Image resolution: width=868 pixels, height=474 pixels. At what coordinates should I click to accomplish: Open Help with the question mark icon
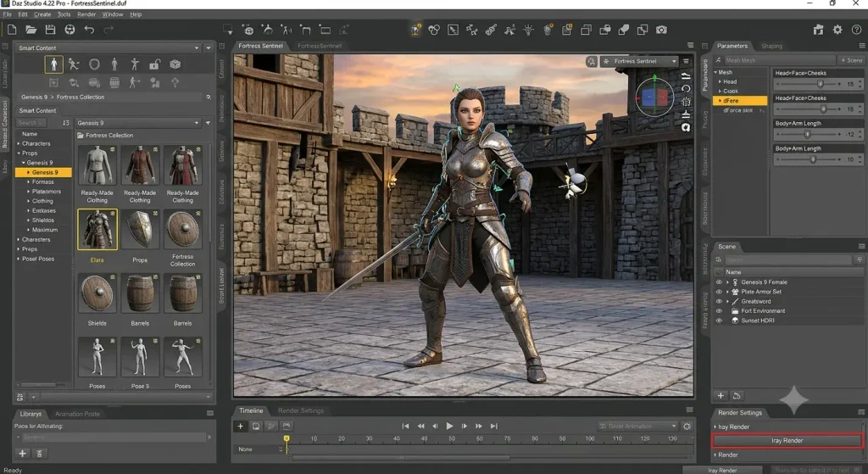856,30
